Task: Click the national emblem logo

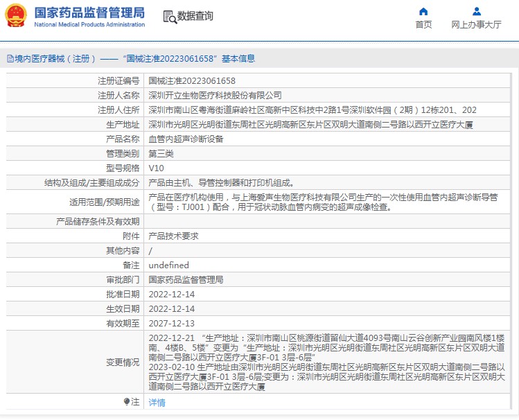Action: click(x=15, y=15)
